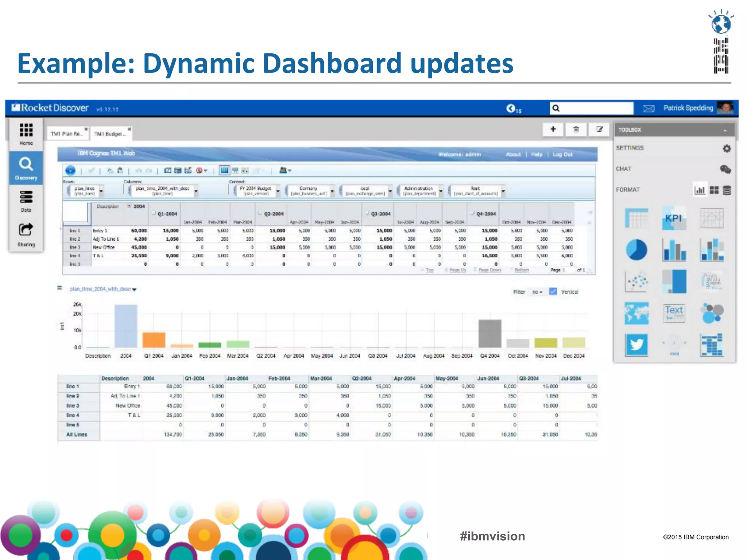Open the chart widget menu icon
Screen dimensions: 747x560
(59, 288)
